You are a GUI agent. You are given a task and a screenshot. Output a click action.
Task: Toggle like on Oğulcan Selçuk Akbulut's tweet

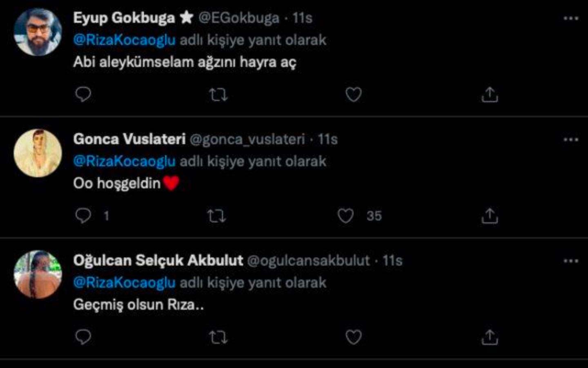click(354, 337)
